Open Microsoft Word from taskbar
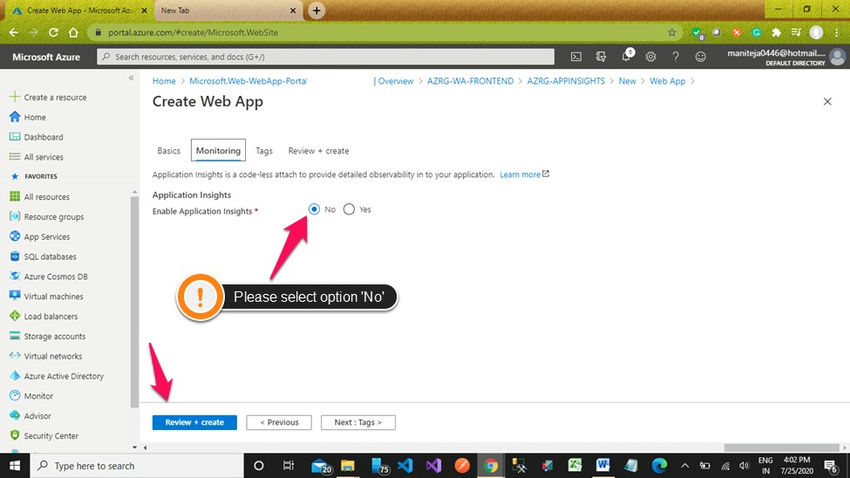Screen dimensions: 850x478 (603, 465)
